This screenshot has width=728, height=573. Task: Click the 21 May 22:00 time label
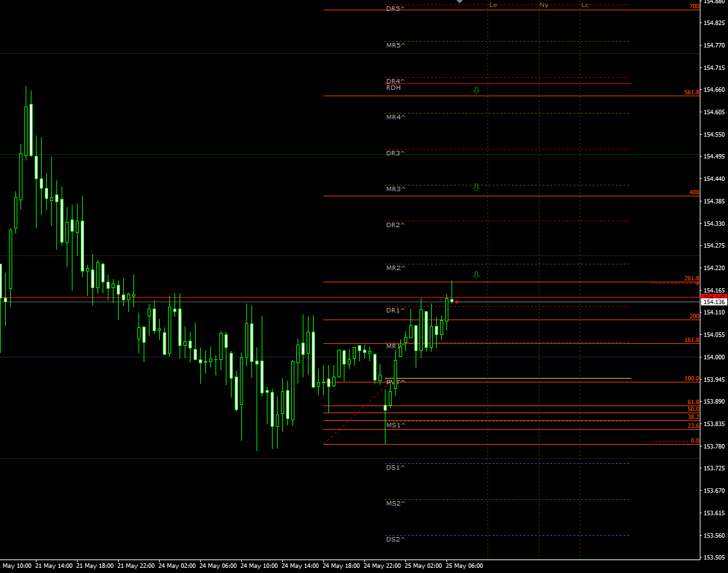[136, 566]
